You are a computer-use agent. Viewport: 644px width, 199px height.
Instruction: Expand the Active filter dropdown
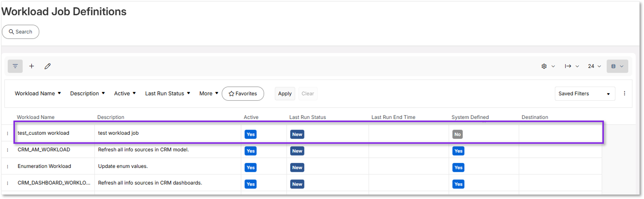pyautogui.click(x=125, y=94)
